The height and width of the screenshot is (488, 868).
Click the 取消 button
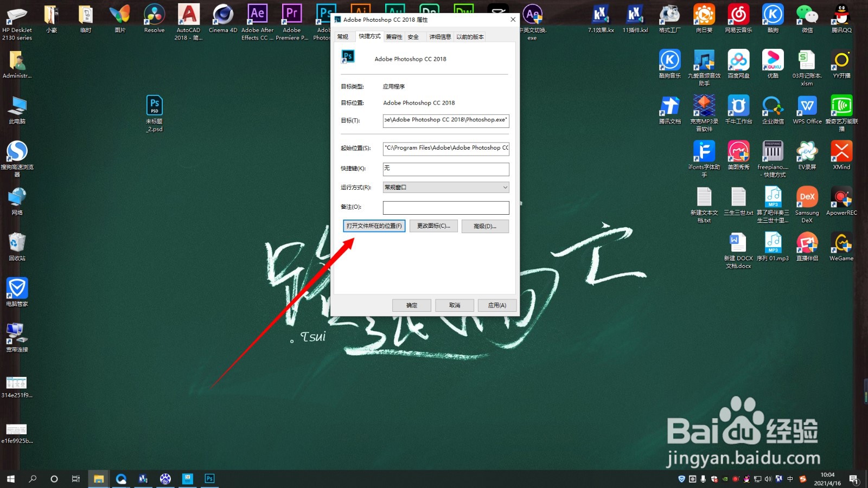coord(455,305)
